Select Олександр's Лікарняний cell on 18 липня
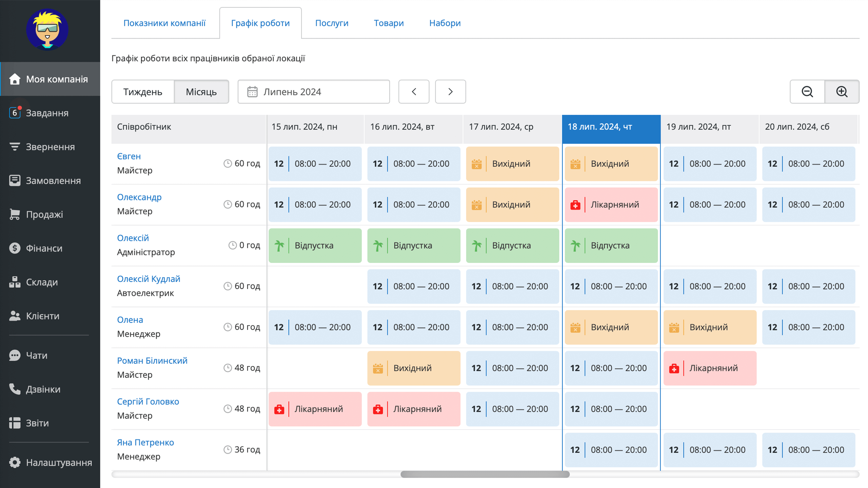 (x=611, y=205)
